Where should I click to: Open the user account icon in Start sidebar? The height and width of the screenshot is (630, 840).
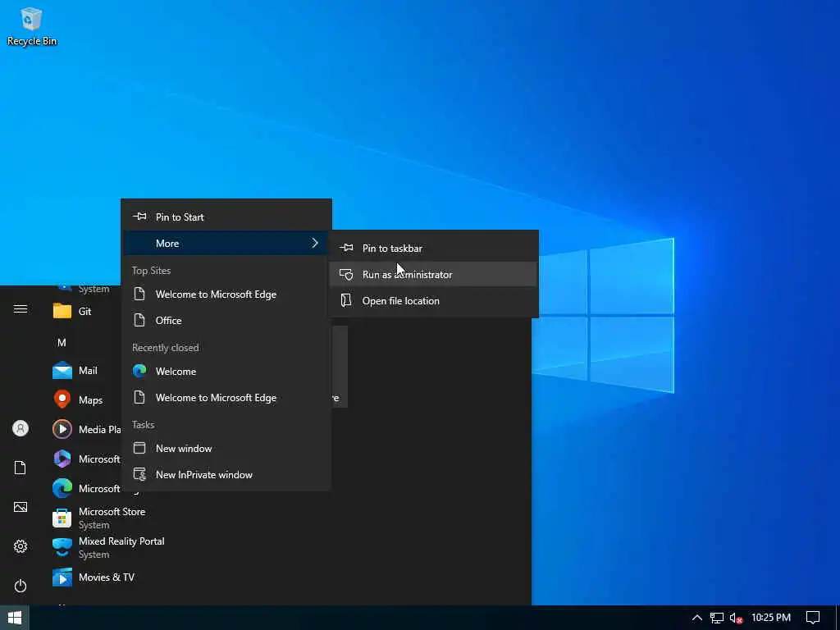21,428
